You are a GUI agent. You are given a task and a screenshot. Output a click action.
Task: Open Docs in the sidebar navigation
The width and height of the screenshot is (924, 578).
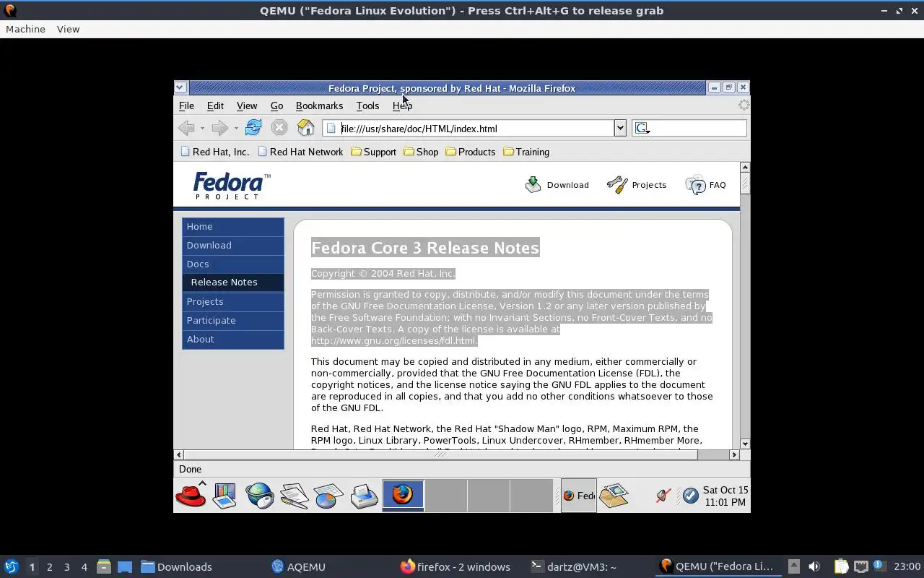(233, 264)
